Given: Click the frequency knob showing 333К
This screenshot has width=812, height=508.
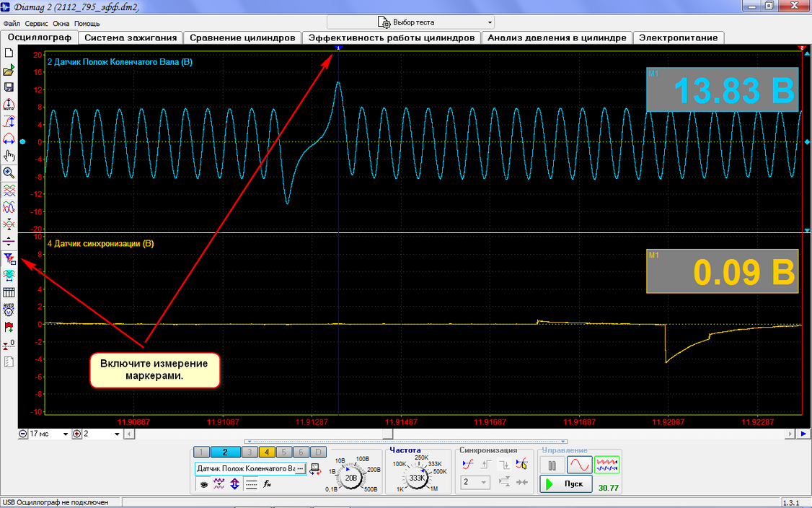Looking at the screenshot, I should [417, 478].
